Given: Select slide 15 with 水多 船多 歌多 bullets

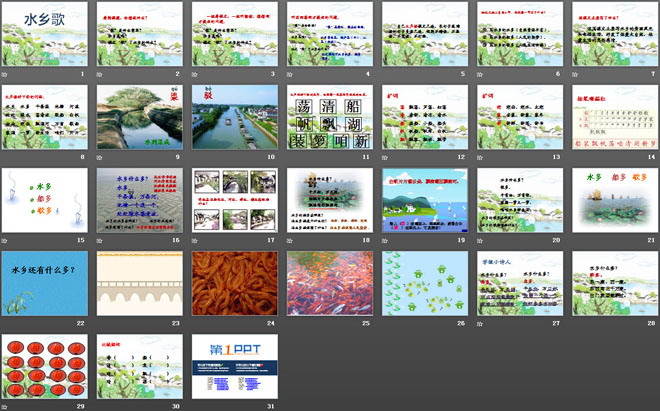Looking at the screenshot, I should (45, 200).
